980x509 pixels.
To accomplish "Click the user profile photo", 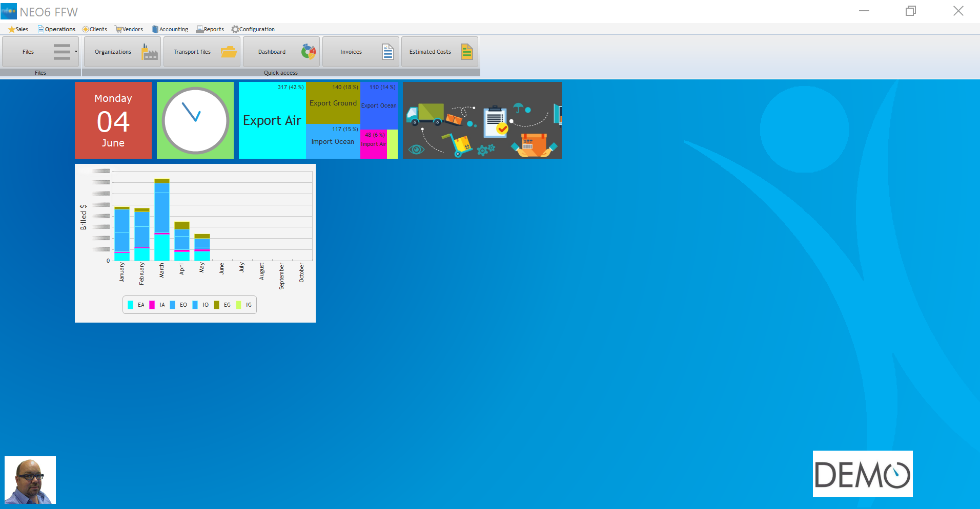I will click(30, 480).
